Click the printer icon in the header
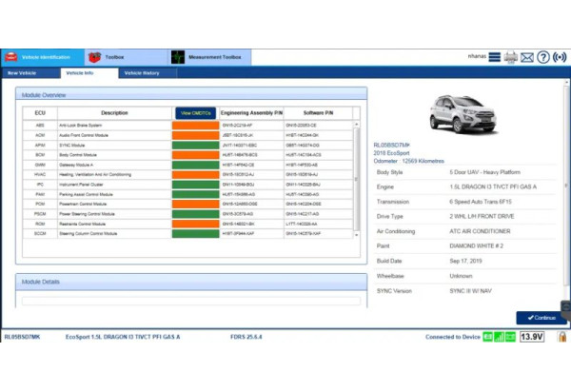The image size is (571, 392). [x=511, y=57]
